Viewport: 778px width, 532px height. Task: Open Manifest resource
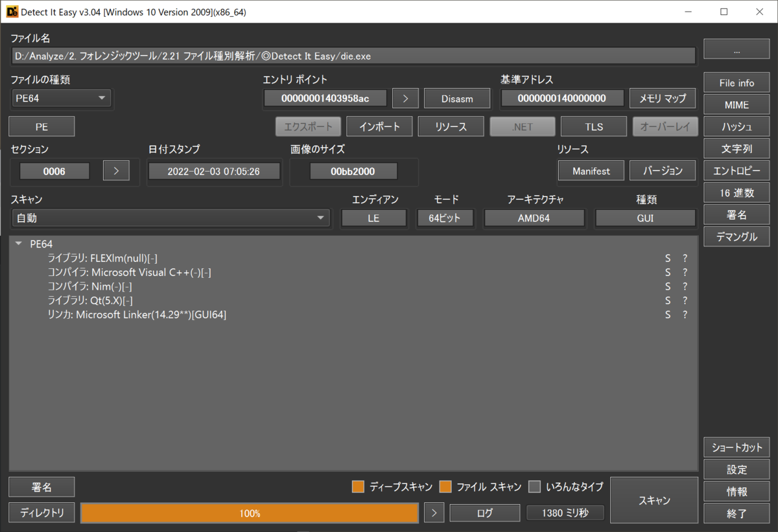tap(591, 171)
